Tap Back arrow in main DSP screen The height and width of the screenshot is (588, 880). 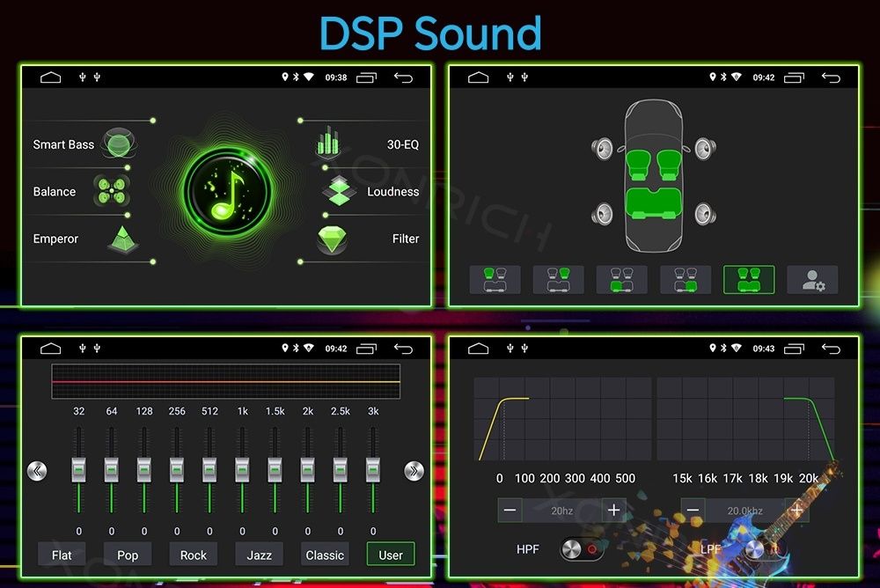(x=403, y=77)
